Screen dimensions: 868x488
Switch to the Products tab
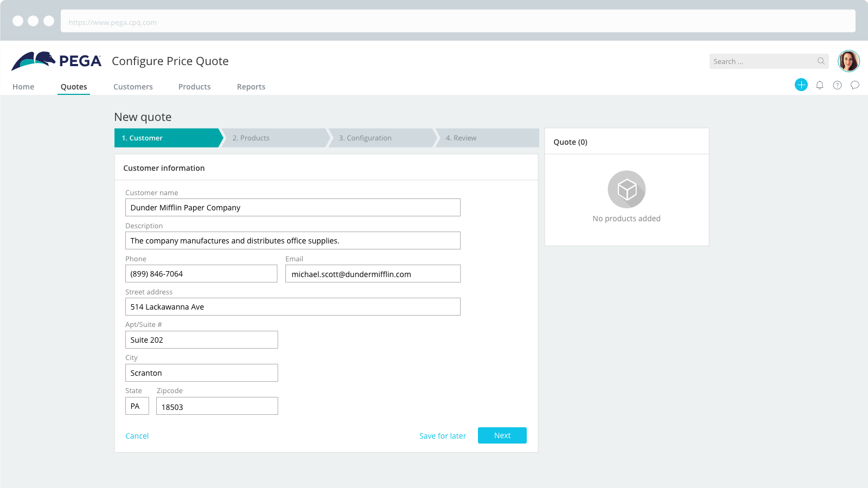click(x=195, y=87)
